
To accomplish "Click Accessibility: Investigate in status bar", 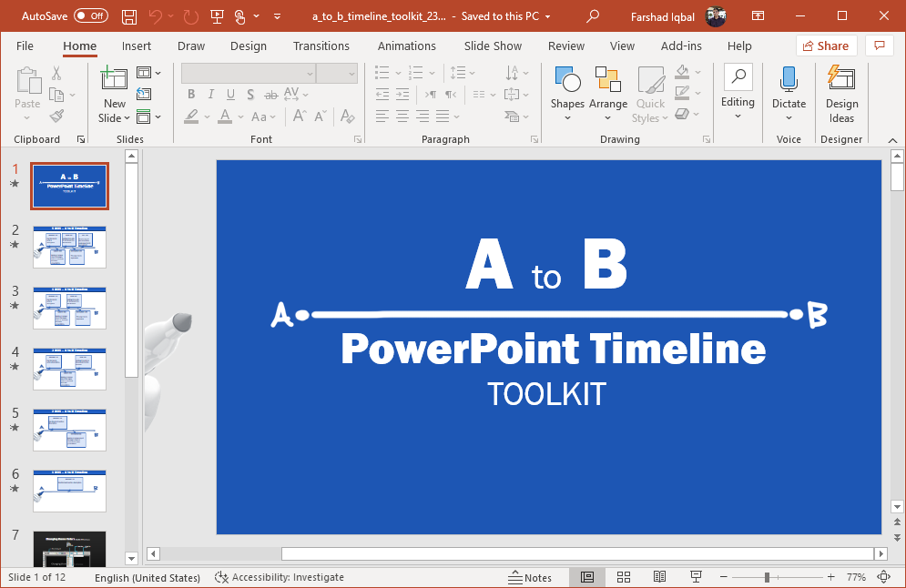I will (280, 577).
